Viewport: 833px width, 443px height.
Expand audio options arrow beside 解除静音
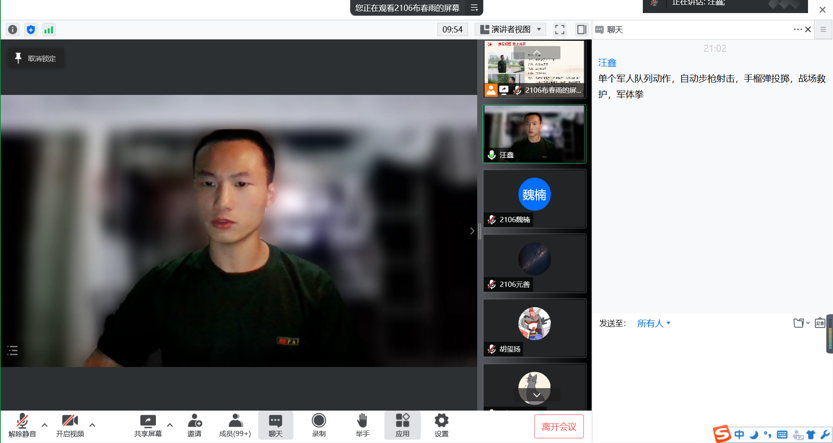coord(44,425)
